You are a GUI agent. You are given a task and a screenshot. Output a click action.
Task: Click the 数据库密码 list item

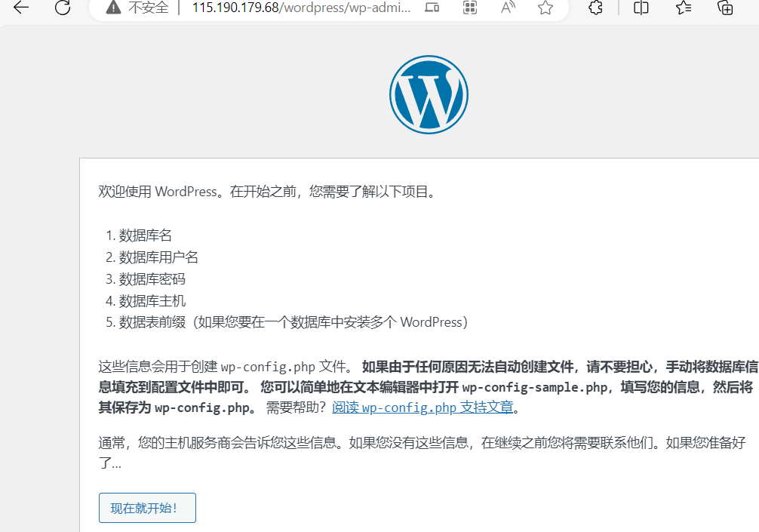click(152, 279)
